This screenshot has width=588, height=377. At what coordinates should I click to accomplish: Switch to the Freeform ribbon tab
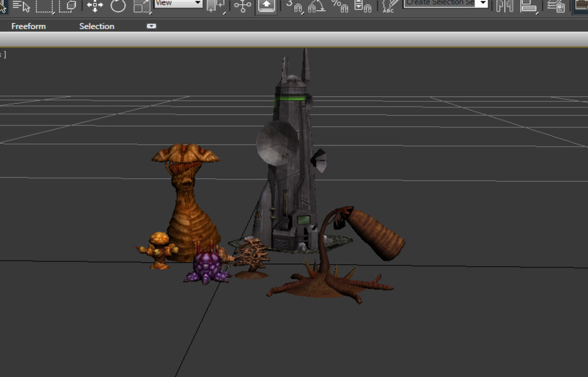click(x=28, y=26)
